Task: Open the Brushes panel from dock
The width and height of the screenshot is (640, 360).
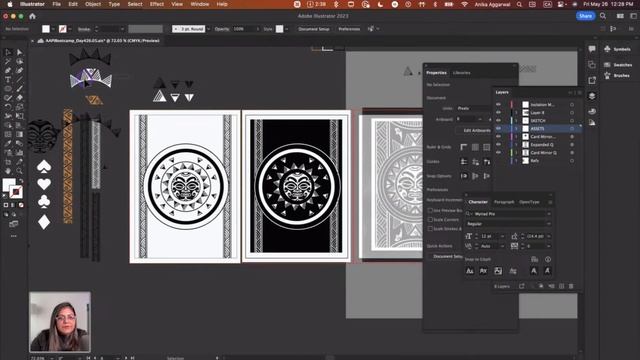Action: click(617, 76)
